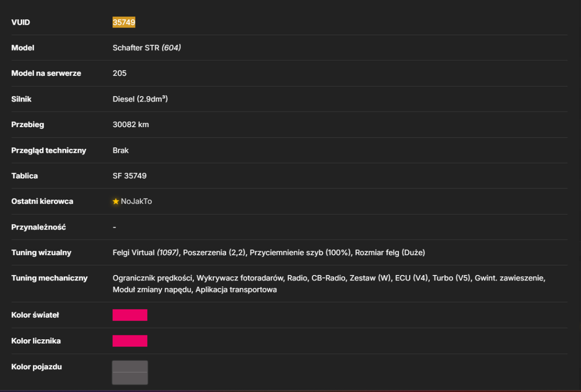
Task: Select the highlighted VUID value 35749
Action: pos(124,22)
